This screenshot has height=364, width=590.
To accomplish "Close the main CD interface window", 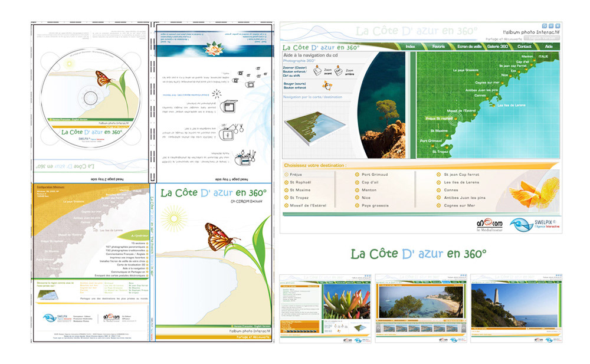I will click(558, 26).
